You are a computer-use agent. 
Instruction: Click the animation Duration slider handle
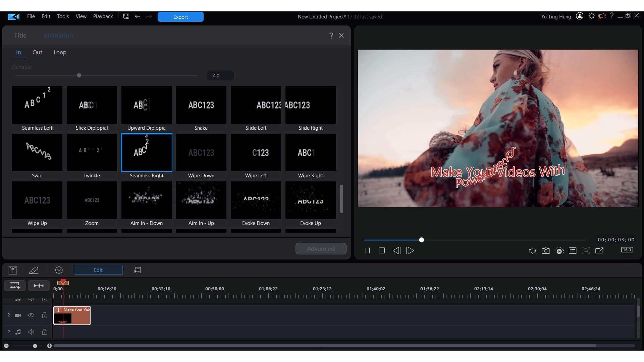79,75
